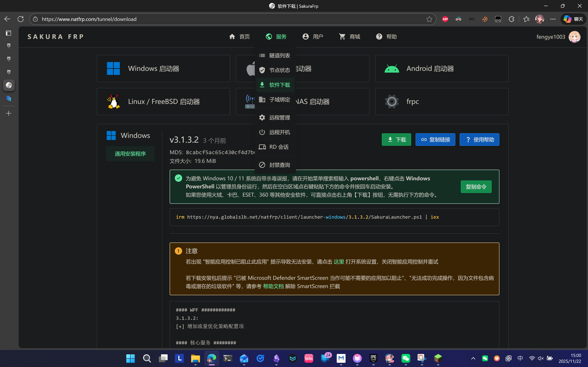Open the 帮助文档 link in the warning
Viewport: 588px width, 367px height.
[273, 286]
